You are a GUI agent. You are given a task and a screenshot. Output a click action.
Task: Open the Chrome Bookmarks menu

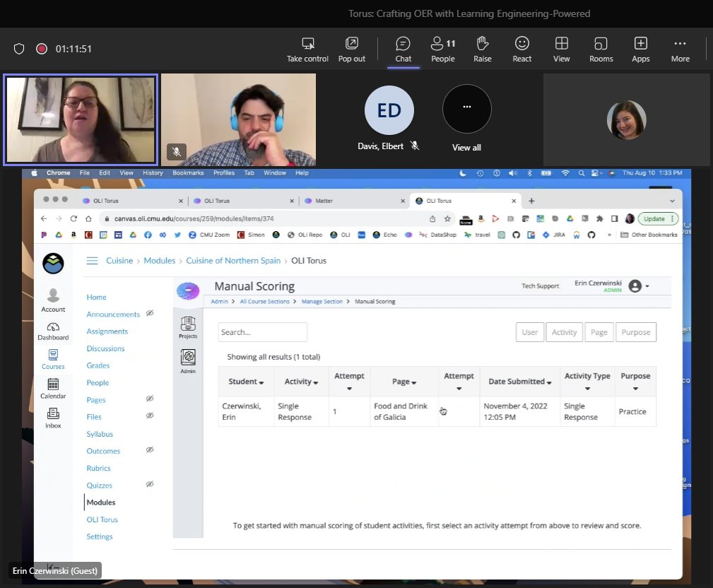point(188,173)
